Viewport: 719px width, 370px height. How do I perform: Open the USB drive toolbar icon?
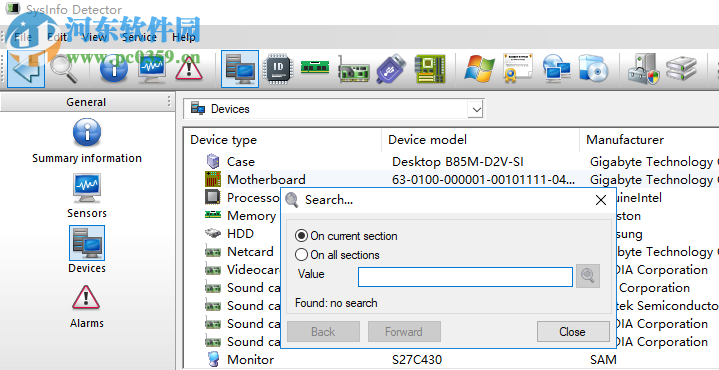pyautogui.click(x=391, y=69)
